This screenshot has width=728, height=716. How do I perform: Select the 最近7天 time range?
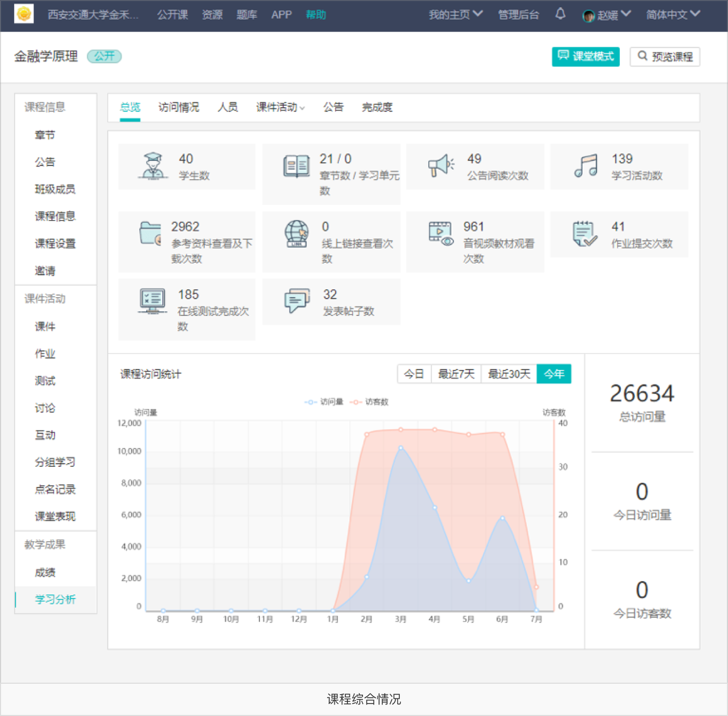pyautogui.click(x=456, y=374)
